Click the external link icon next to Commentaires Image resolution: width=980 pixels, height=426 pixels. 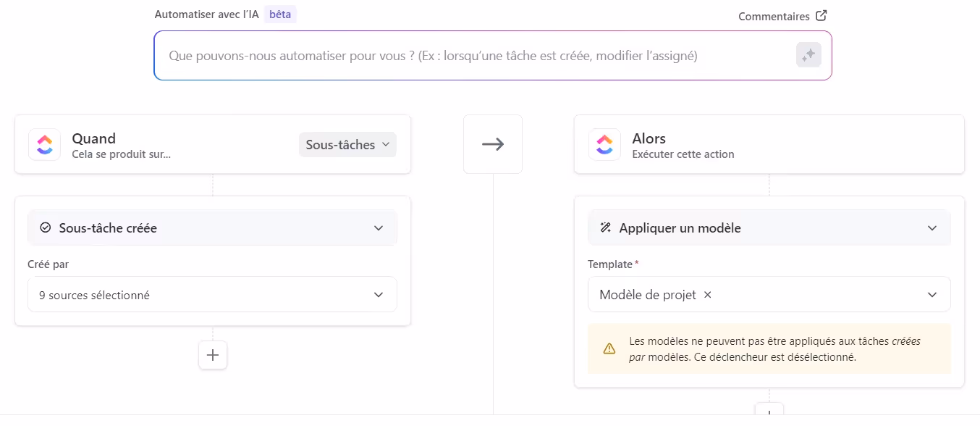click(x=821, y=15)
